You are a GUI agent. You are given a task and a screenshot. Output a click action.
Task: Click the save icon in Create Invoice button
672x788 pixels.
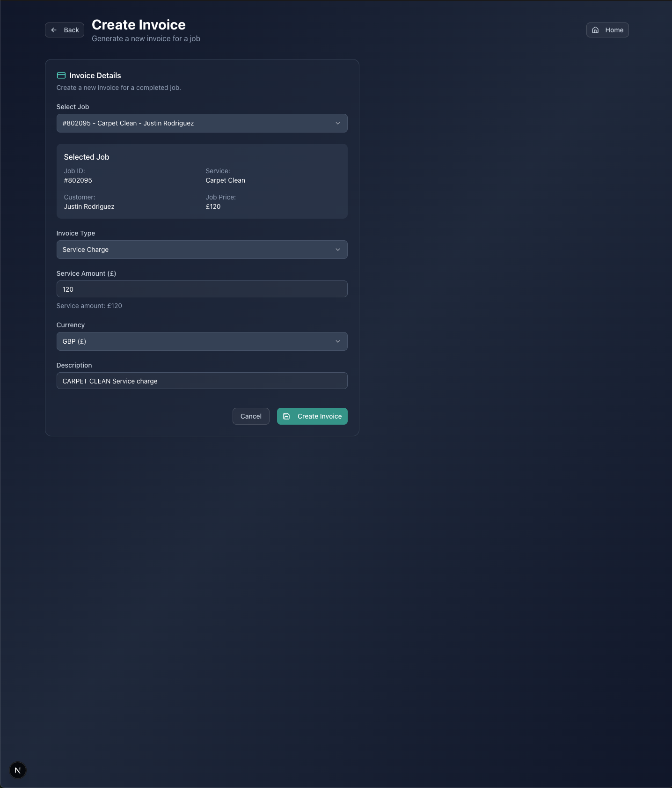tap(286, 416)
